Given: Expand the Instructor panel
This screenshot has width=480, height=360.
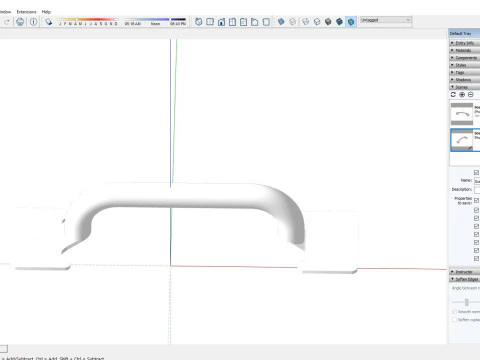Looking at the screenshot, I should tap(464, 272).
